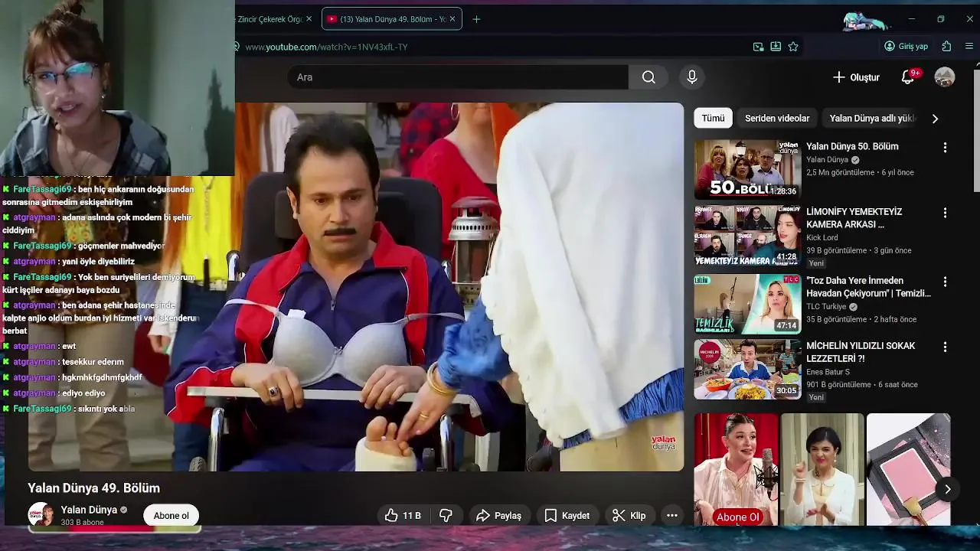Click the dislike thumbs-down icon
The height and width of the screenshot is (551, 980).
pyautogui.click(x=446, y=516)
